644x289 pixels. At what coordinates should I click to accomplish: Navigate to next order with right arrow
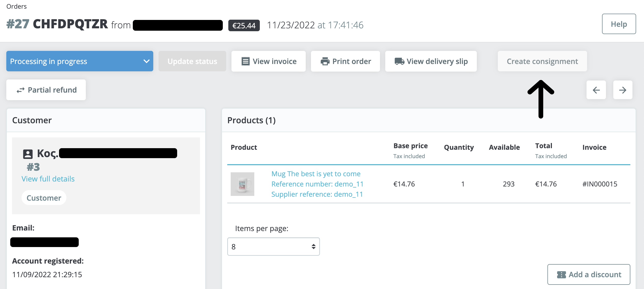623,90
